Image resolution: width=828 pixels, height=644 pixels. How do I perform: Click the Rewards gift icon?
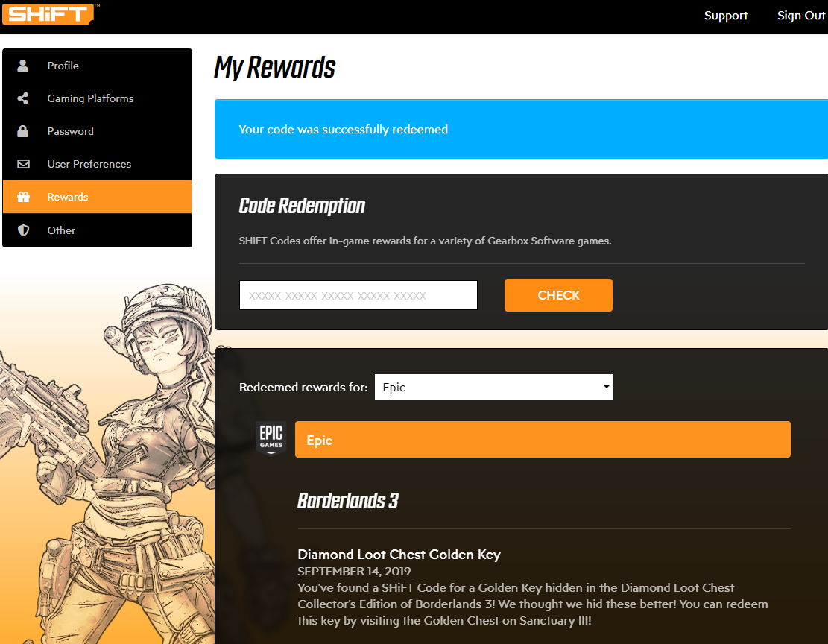(23, 197)
